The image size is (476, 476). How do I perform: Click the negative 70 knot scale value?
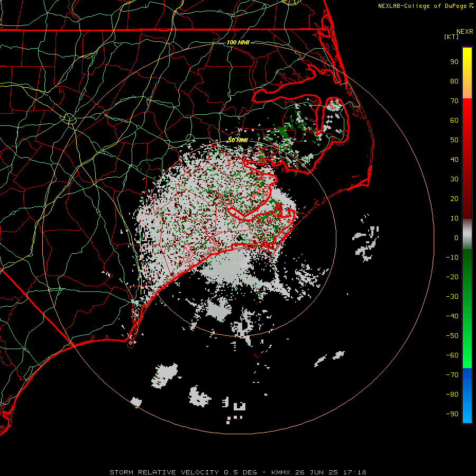point(452,375)
